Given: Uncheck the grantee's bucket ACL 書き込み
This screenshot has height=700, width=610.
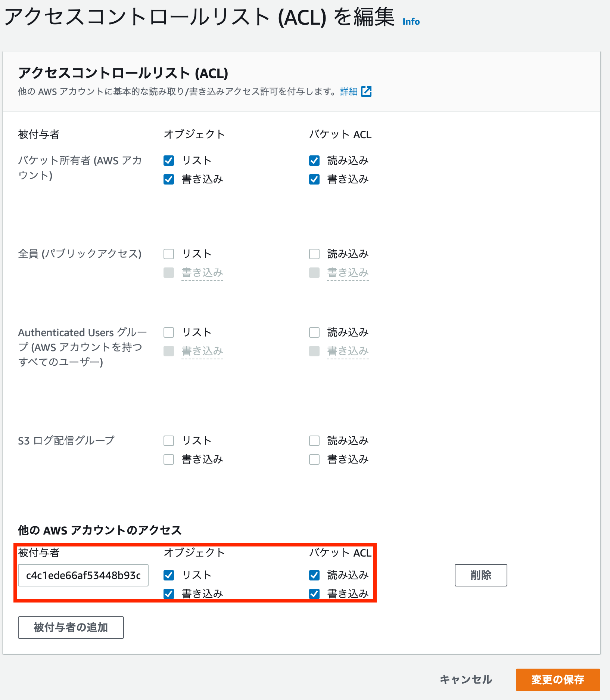Looking at the screenshot, I should tap(314, 594).
